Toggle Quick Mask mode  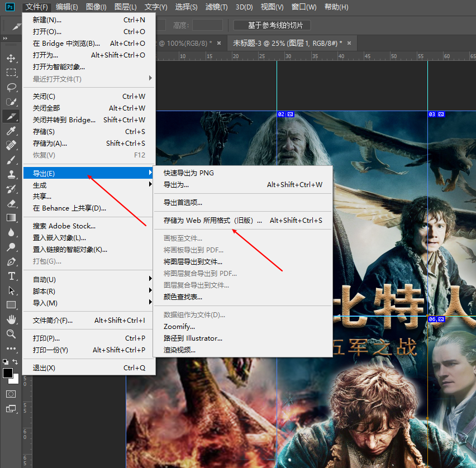(11, 394)
